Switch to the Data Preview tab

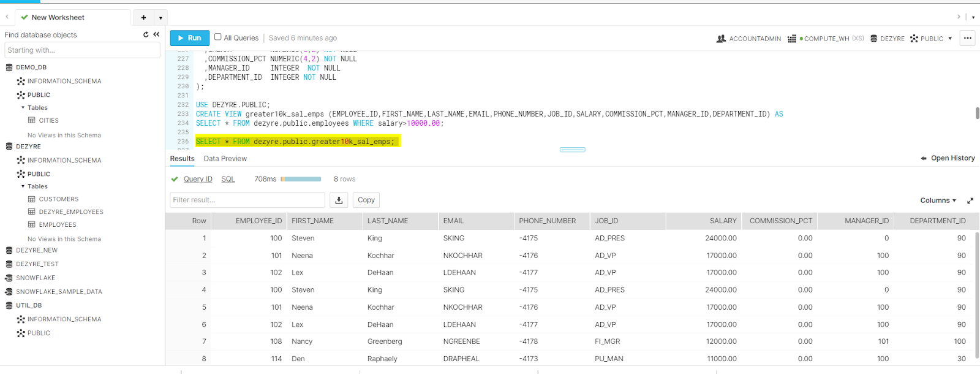(x=225, y=158)
